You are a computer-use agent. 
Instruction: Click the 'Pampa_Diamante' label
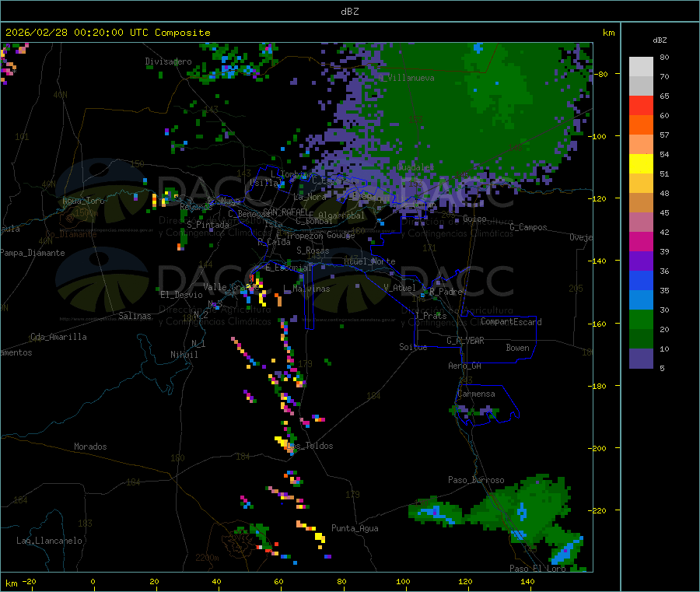tap(32, 253)
